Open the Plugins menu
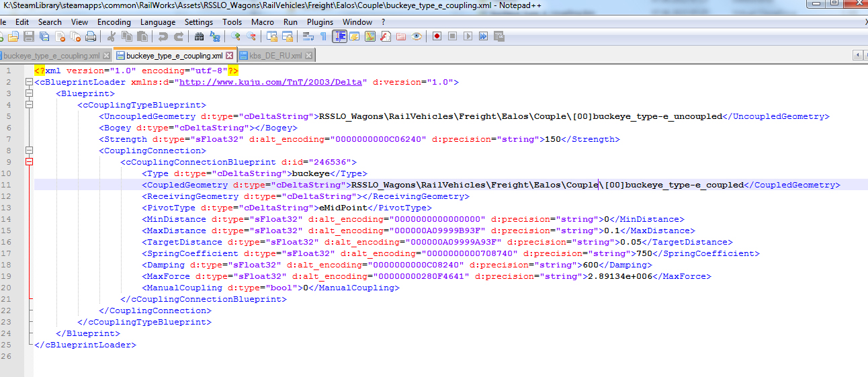 pos(320,22)
